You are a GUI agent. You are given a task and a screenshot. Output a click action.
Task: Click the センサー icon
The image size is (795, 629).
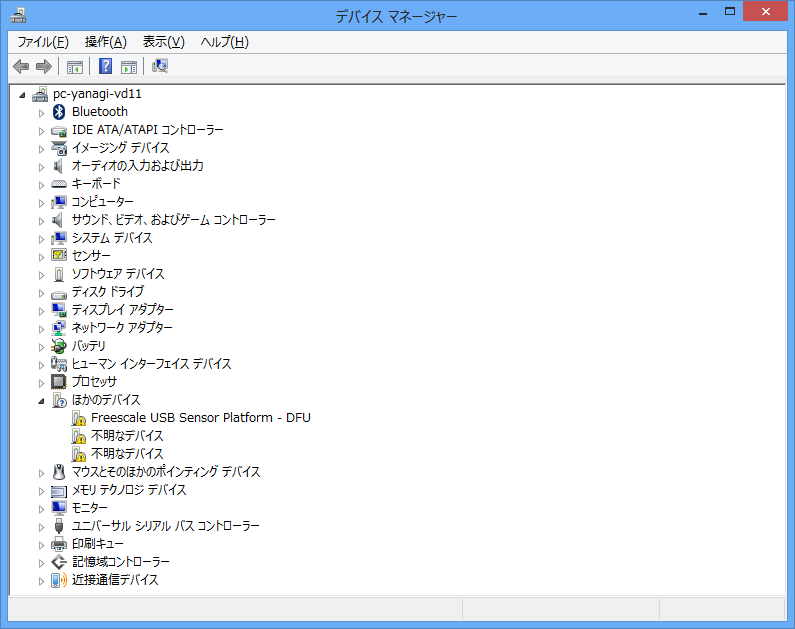59,255
